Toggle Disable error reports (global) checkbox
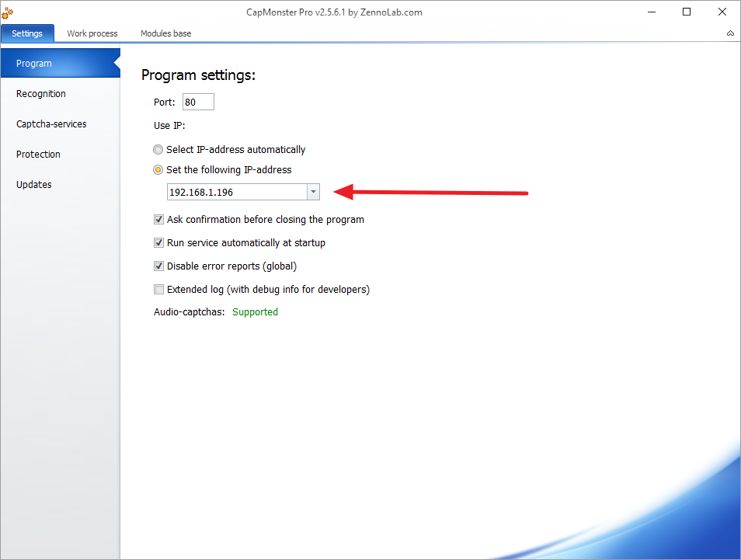Viewport: 741px width, 560px height. (158, 266)
